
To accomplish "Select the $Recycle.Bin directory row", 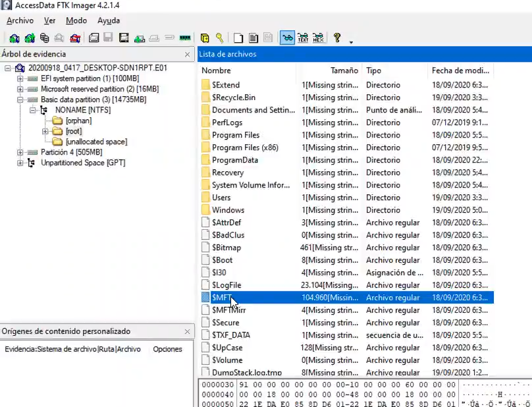I will (346, 97).
